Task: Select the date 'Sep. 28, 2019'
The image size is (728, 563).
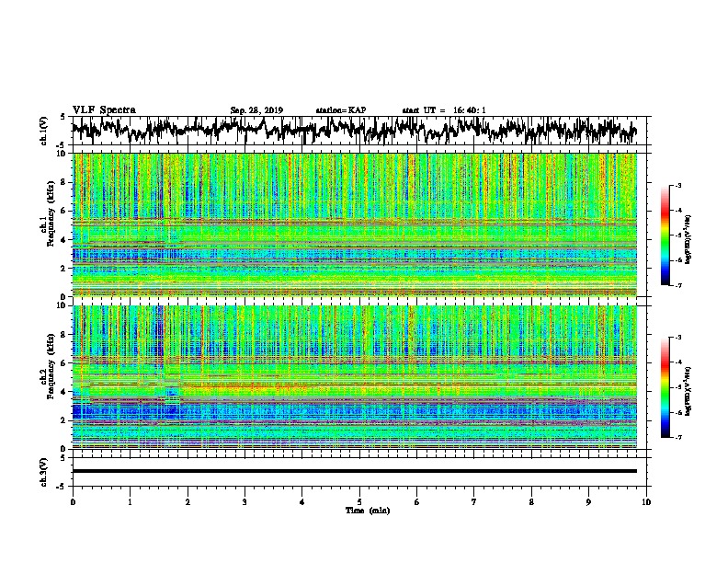Action: coord(256,110)
